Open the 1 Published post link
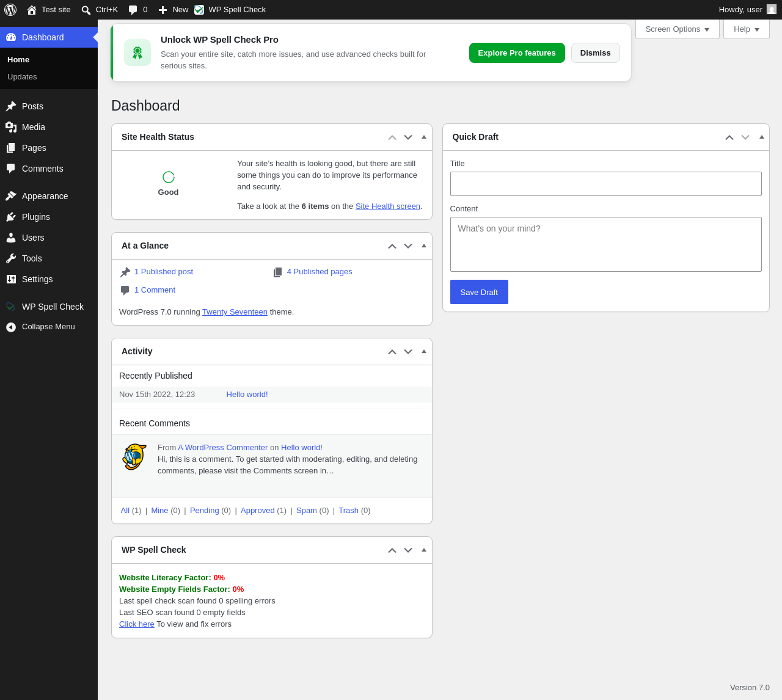This screenshot has width=782, height=700. pos(164,272)
